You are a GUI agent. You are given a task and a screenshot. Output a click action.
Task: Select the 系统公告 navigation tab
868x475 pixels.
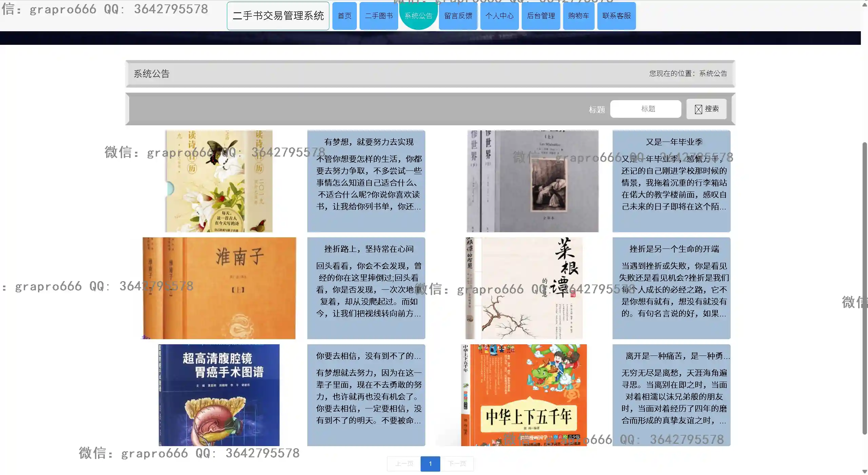pyautogui.click(x=418, y=16)
